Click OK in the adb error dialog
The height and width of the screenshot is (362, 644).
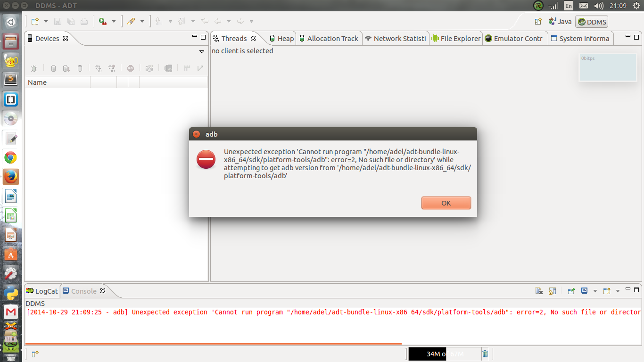[x=446, y=203]
